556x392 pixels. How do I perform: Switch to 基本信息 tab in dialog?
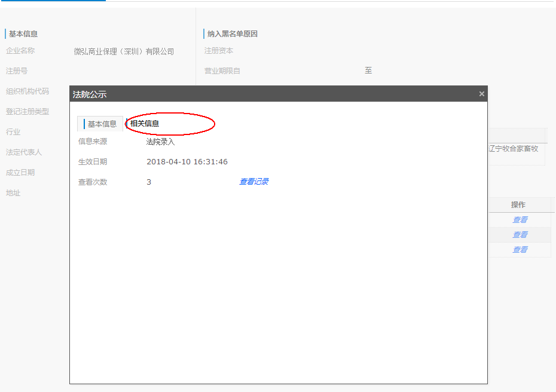coord(102,124)
